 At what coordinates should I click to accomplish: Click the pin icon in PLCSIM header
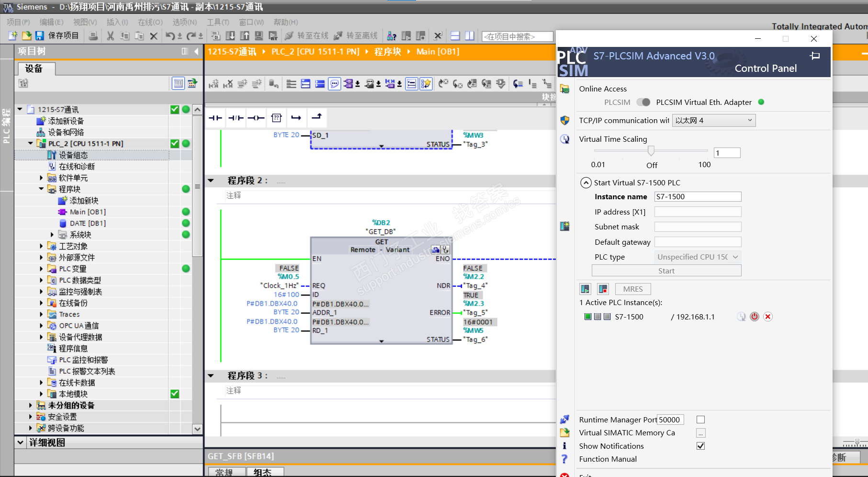[814, 56]
